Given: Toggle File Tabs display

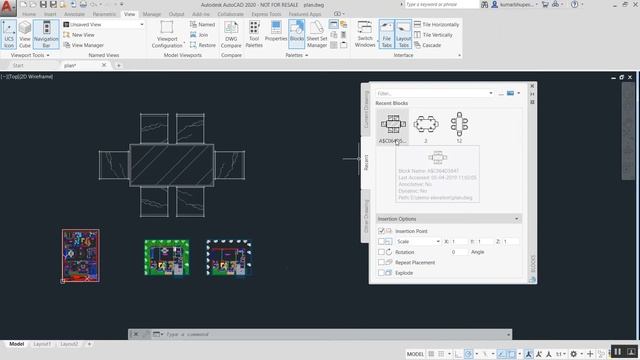Looking at the screenshot, I should [386, 34].
